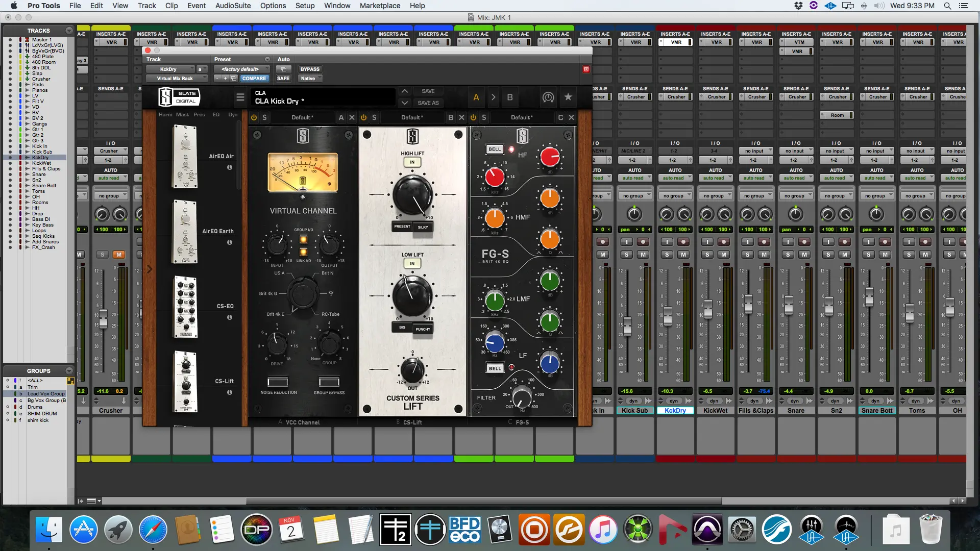Open the Preset menu arrow
Image resolution: width=980 pixels, height=551 pixels.
pos(267,59)
